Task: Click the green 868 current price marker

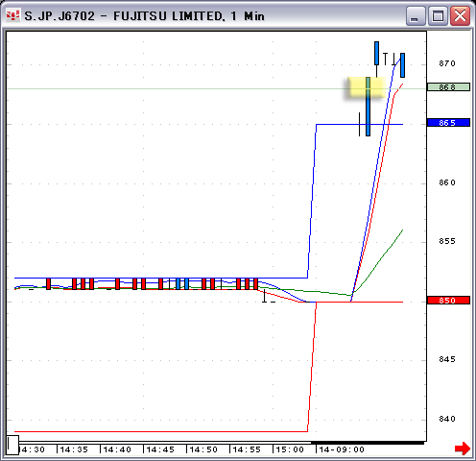Action: (448, 86)
